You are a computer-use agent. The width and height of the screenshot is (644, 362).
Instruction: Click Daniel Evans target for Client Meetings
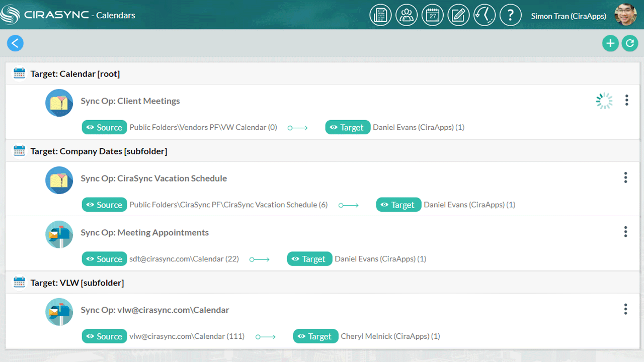click(419, 127)
